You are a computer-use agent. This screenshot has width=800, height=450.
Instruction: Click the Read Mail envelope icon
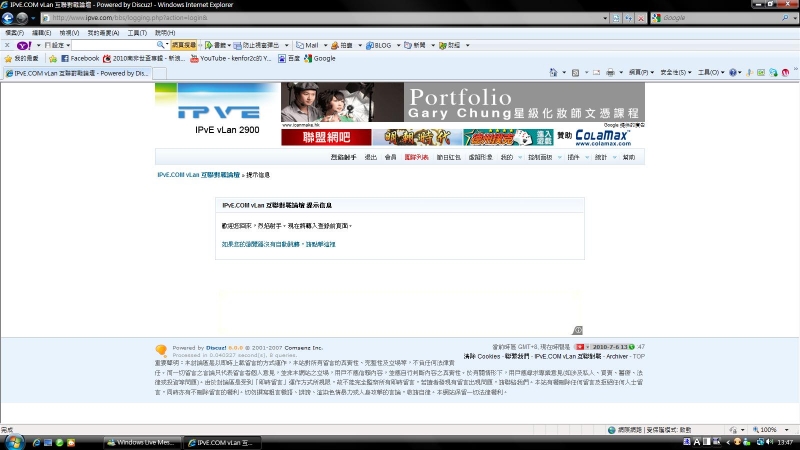pos(596,72)
